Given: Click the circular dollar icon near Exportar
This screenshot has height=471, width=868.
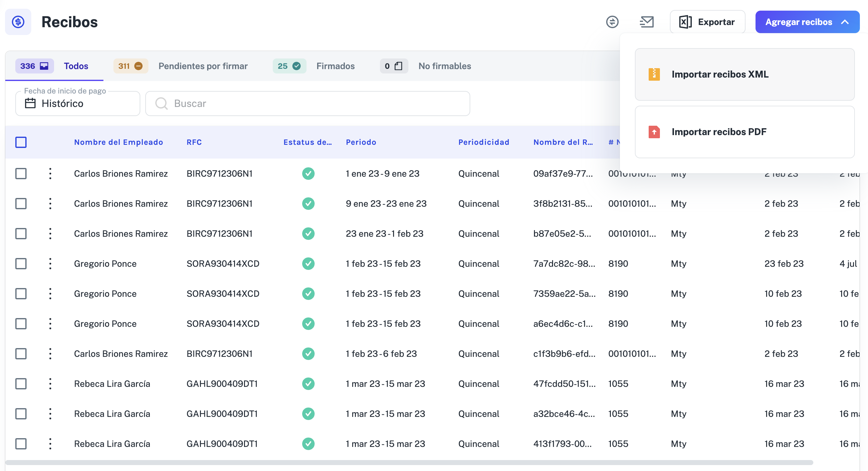Looking at the screenshot, I should [x=612, y=22].
